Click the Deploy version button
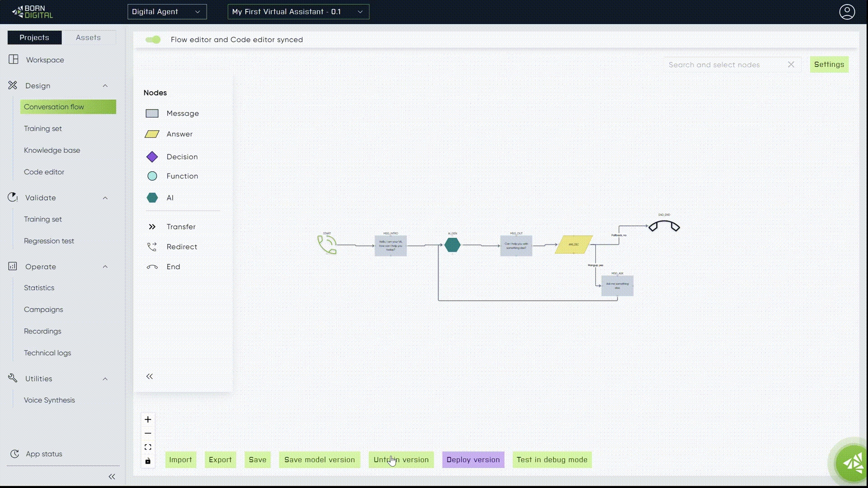This screenshot has width=868, height=488. (x=473, y=460)
